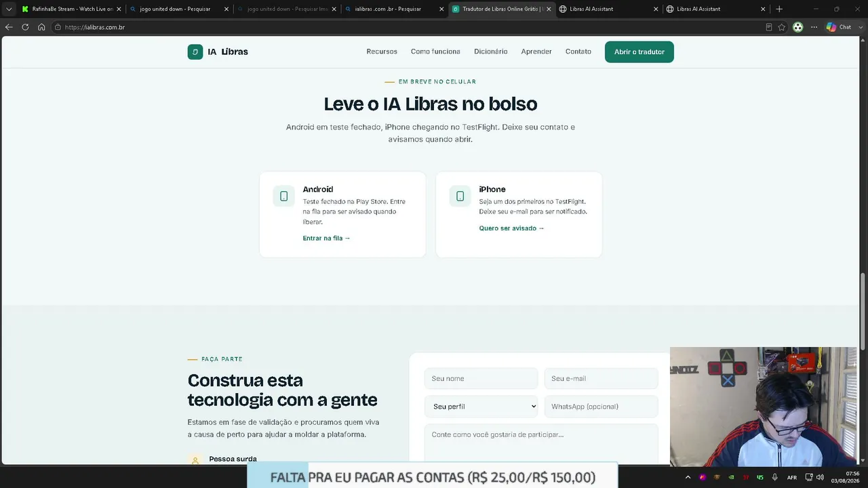
Task: Click the 'Abrir o tradutor' button
Action: pos(639,52)
